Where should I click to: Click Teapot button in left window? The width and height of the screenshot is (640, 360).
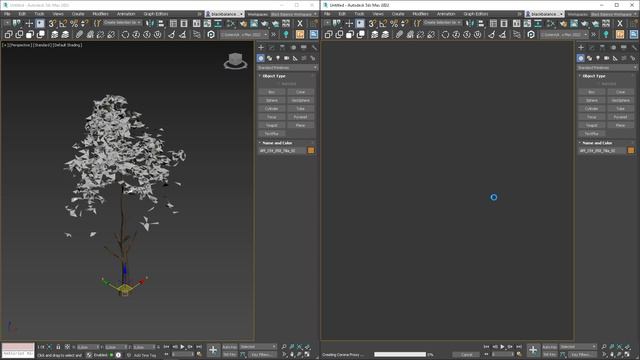pyautogui.click(x=271, y=125)
